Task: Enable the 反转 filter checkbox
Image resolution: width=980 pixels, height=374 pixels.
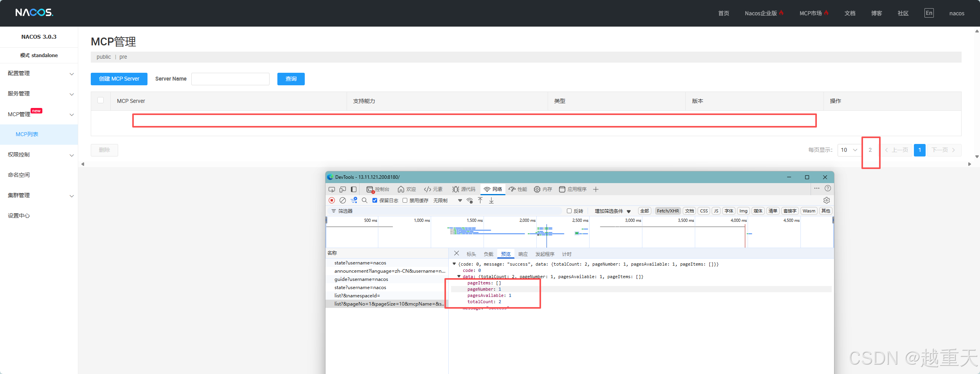Action: click(569, 211)
